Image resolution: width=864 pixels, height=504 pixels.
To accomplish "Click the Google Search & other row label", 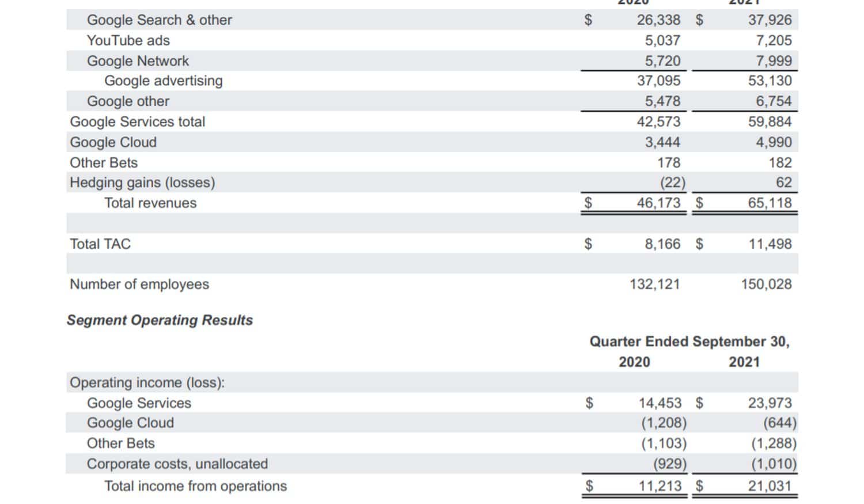I will click(159, 20).
